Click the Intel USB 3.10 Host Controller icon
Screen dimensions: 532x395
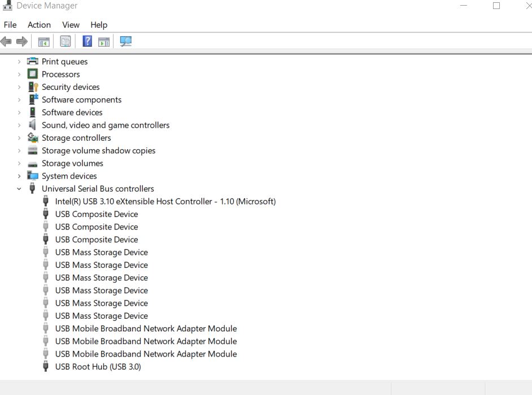(x=46, y=201)
